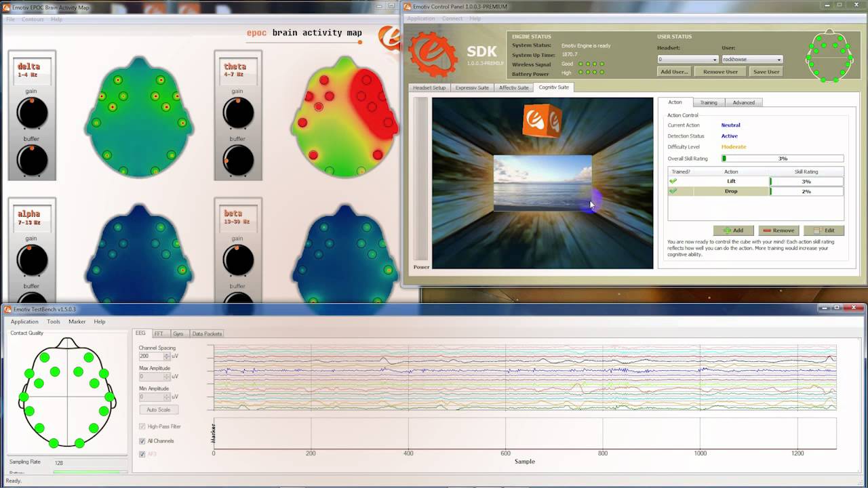Open the Training tab
Image resolution: width=868 pixels, height=488 pixels.
(x=709, y=102)
